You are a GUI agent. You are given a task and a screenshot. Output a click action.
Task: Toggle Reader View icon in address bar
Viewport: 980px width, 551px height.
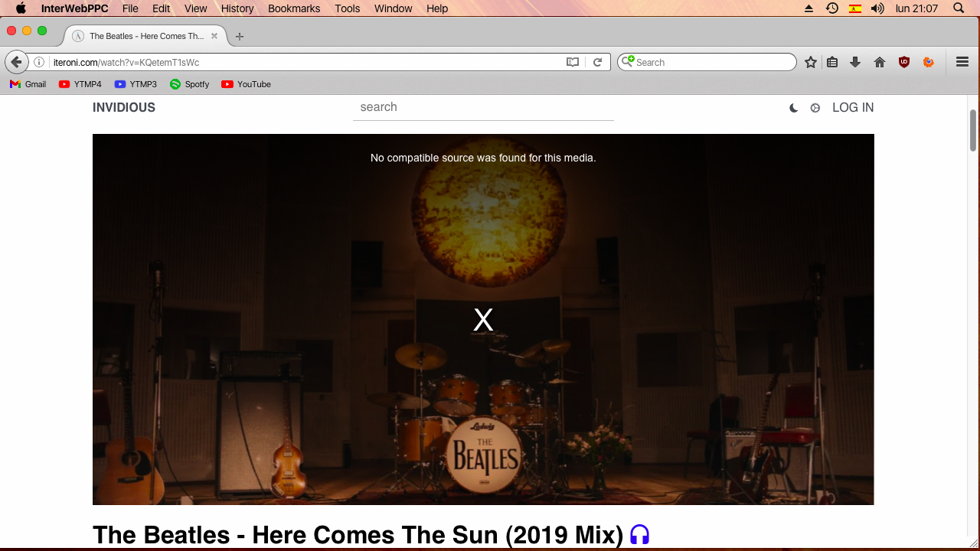(x=573, y=62)
